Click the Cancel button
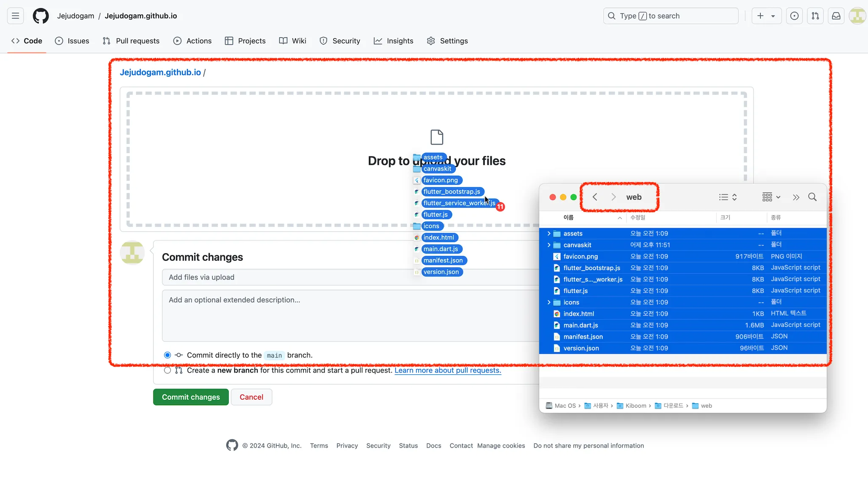 pos(251,397)
